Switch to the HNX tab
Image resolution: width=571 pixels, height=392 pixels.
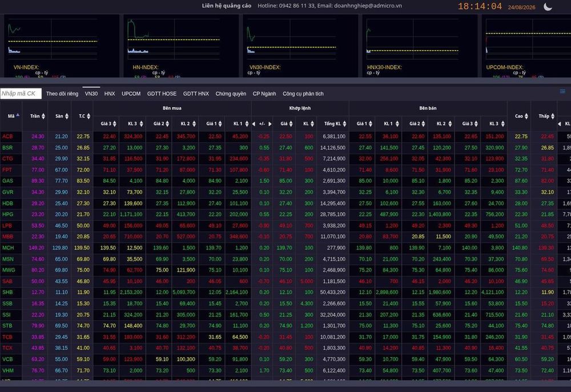110,94
